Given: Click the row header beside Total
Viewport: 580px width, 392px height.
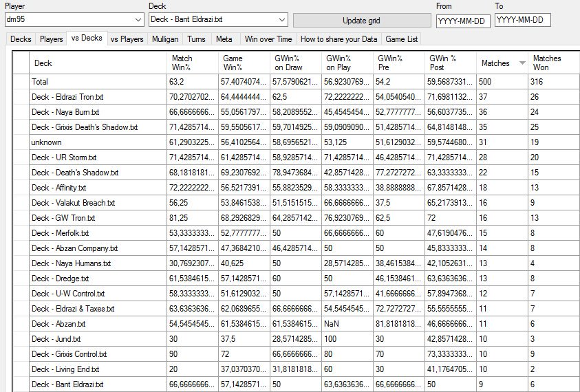Looking at the screenshot, I should (21, 82).
